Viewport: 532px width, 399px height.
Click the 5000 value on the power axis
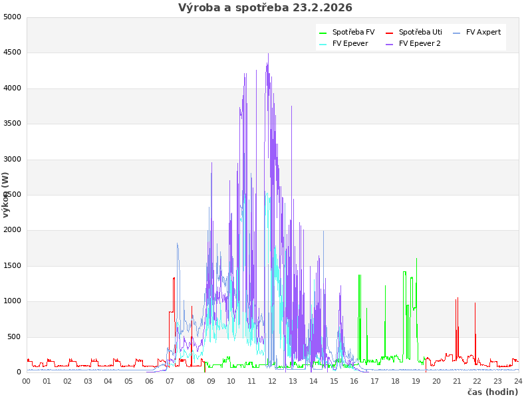point(12,17)
